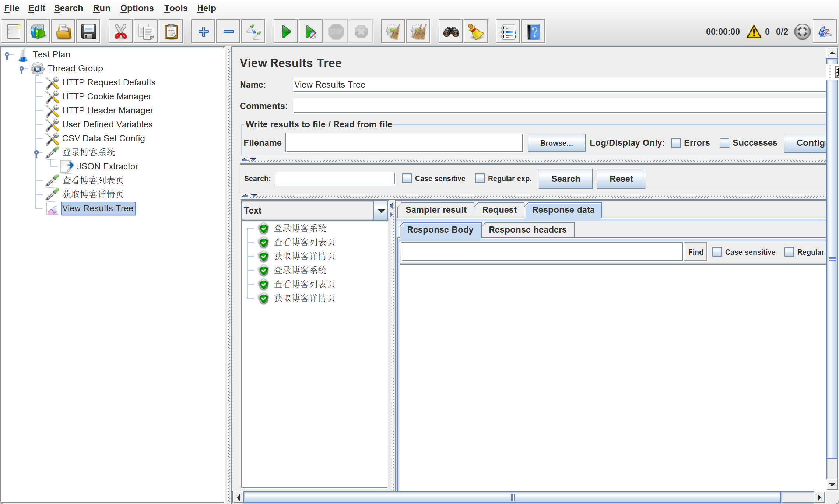The width and height of the screenshot is (839, 504).
Task: Open the Options menu
Action: tap(137, 8)
